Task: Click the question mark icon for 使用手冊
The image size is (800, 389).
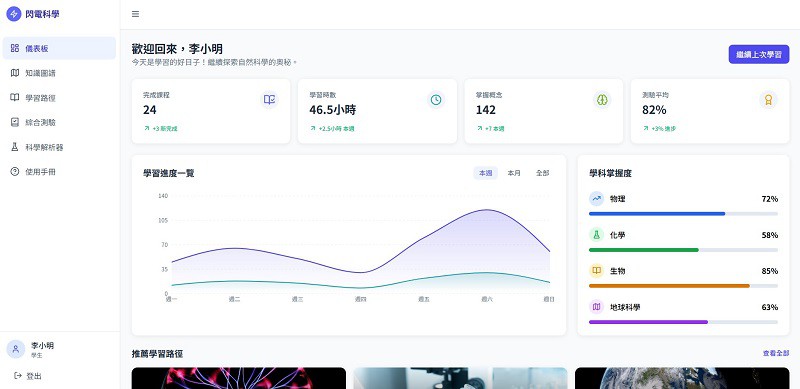Action: (x=15, y=172)
